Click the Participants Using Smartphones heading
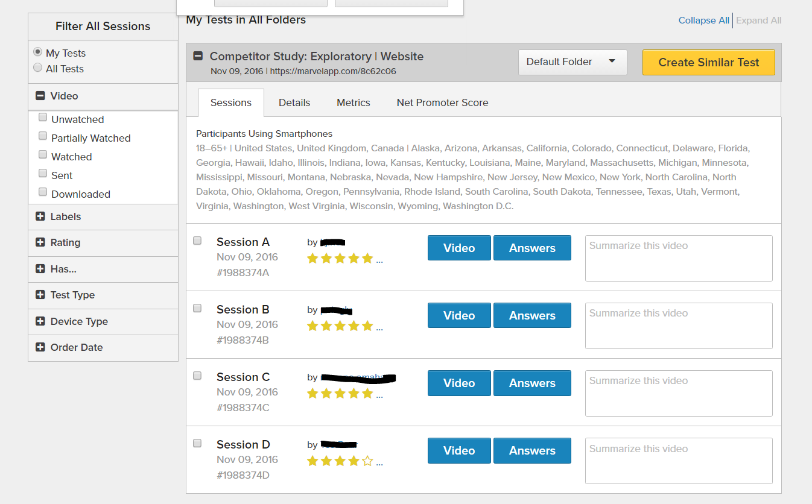This screenshot has height=504, width=812. click(264, 134)
